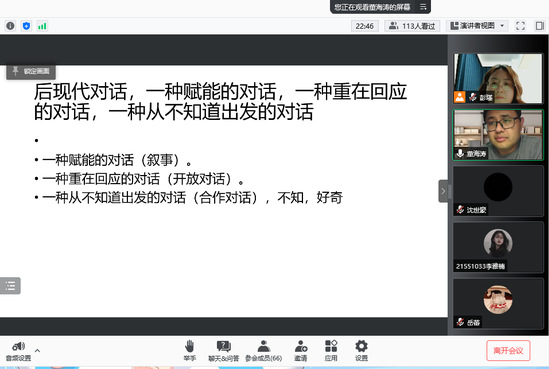Open the invite people icon
Screen dimensions: 549x369
click(300, 350)
